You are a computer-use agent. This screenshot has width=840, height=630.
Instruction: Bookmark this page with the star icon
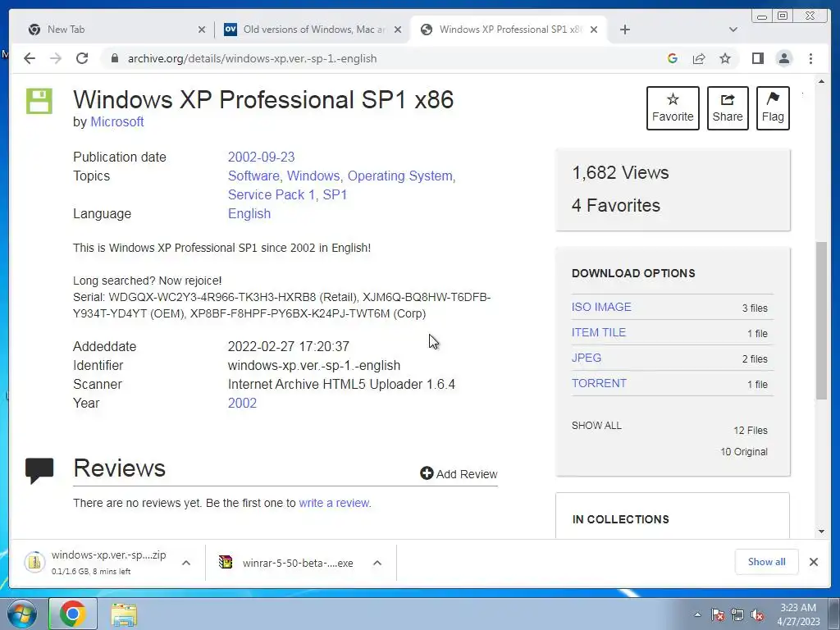click(725, 58)
